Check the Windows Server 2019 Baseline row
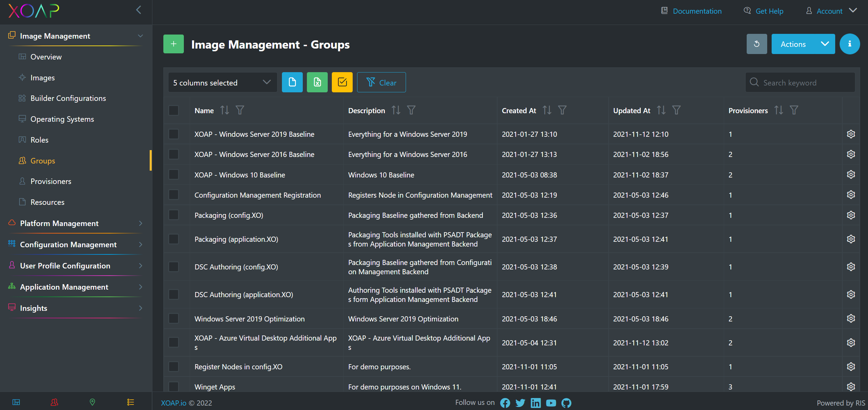The width and height of the screenshot is (868, 410). pos(174,134)
